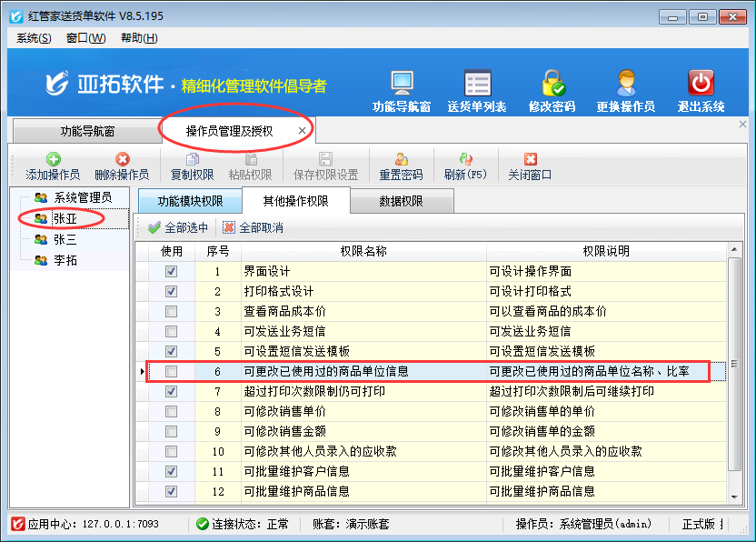The height and width of the screenshot is (542, 756).
Task: Enable checkbox for 查看商品成本价
Action: (172, 312)
